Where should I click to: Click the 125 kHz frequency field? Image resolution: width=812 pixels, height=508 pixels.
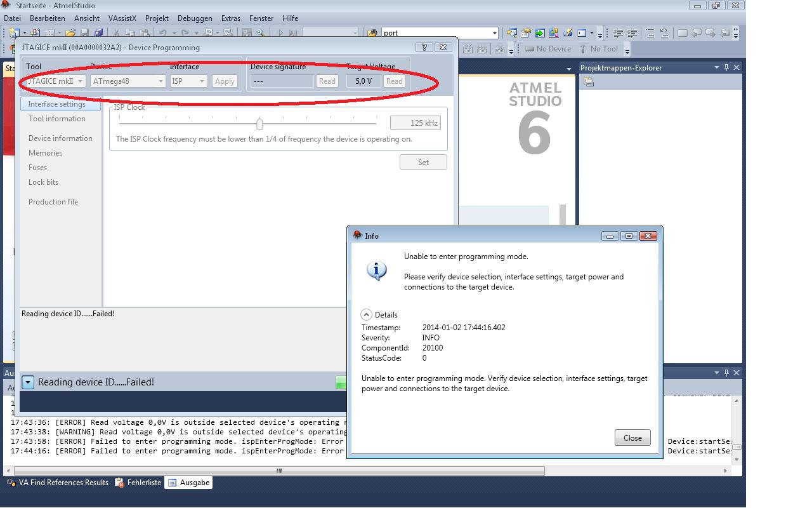point(416,123)
